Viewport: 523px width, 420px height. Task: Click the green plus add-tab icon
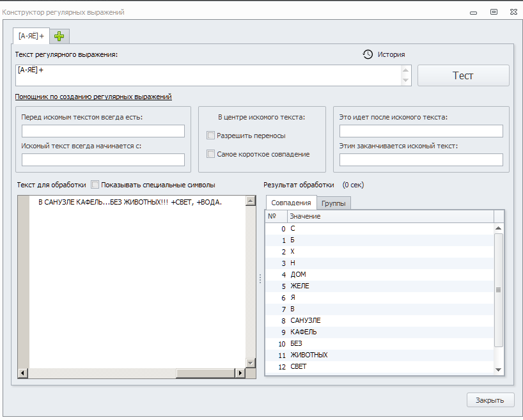59,36
